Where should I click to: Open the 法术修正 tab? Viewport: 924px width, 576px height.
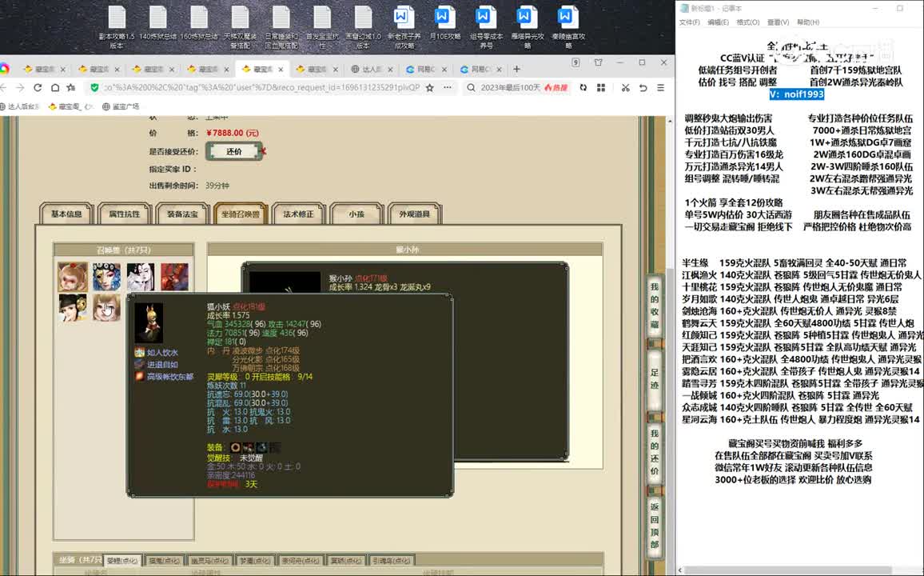(x=298, y=214)
